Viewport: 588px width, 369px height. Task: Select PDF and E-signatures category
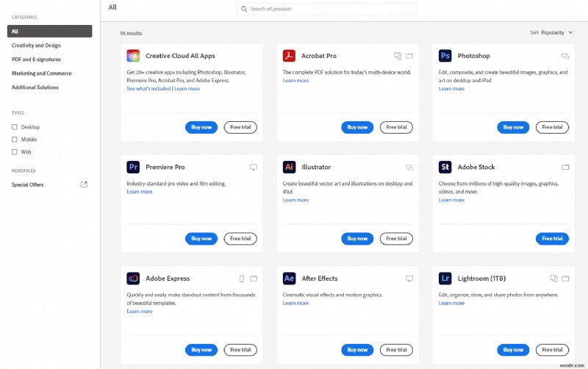pos(36,60)
